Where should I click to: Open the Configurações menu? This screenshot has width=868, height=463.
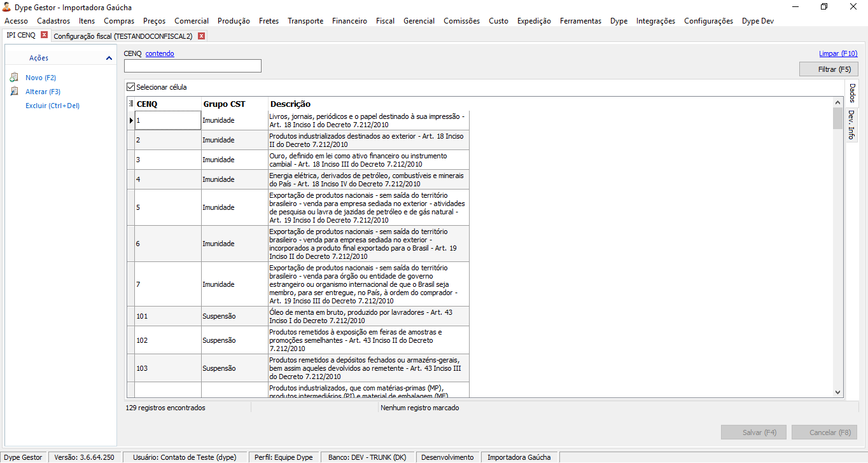click(x=708, y=21)
